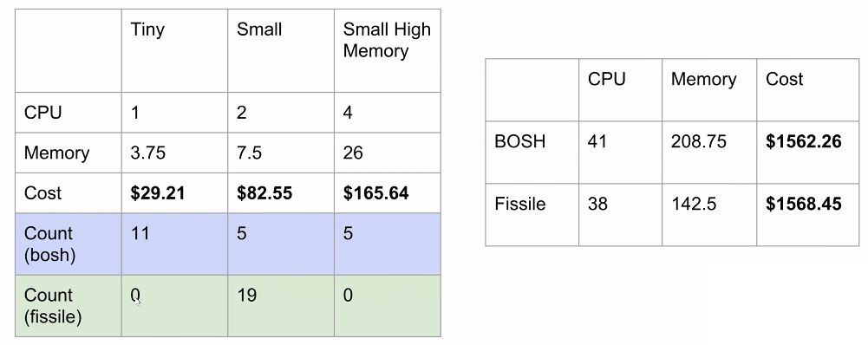868x345 pixels.
Task: Click the 142.5 memory cell
Action: (709, 215)
